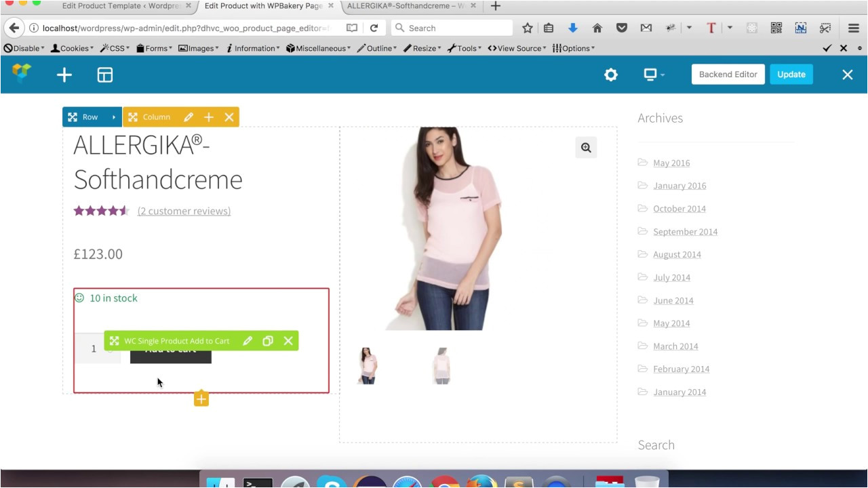Remove the WC Single Product Add to Cart element
The image size is (868, 488).
[x=288, y=341]
